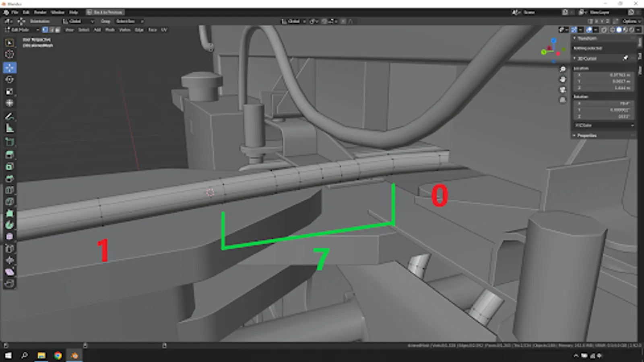Click the zoom magnifier icon near the viewport gizmo

tap(562, 69)
